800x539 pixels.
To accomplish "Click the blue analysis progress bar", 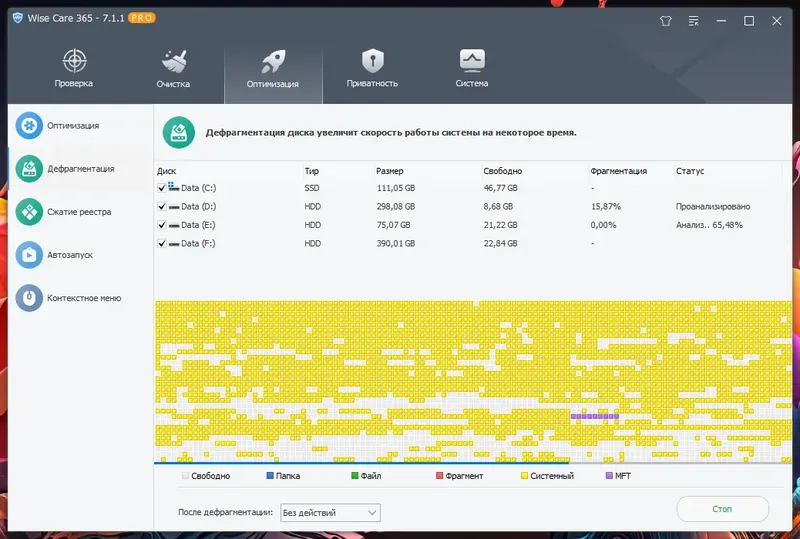I will coord(362,463).
